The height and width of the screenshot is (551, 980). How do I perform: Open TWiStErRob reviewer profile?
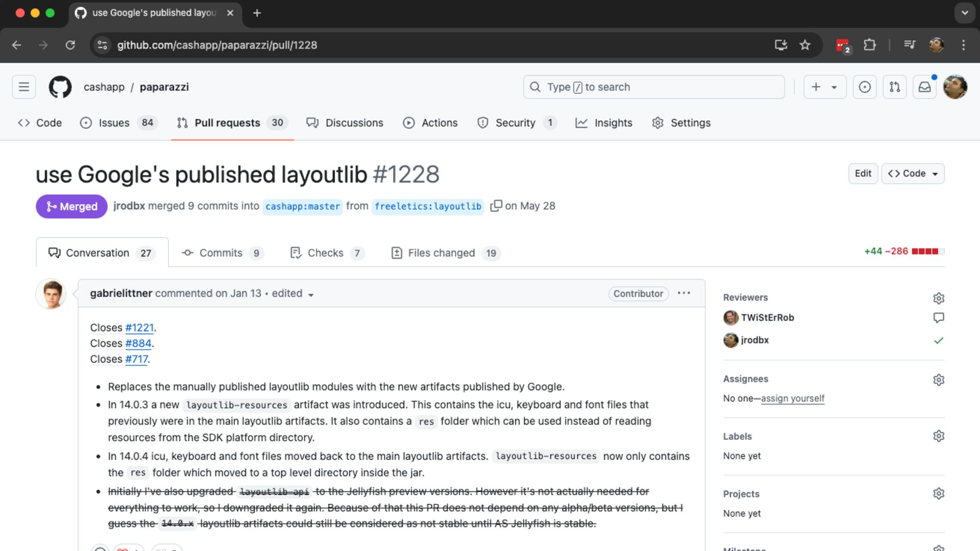point(768,317)
